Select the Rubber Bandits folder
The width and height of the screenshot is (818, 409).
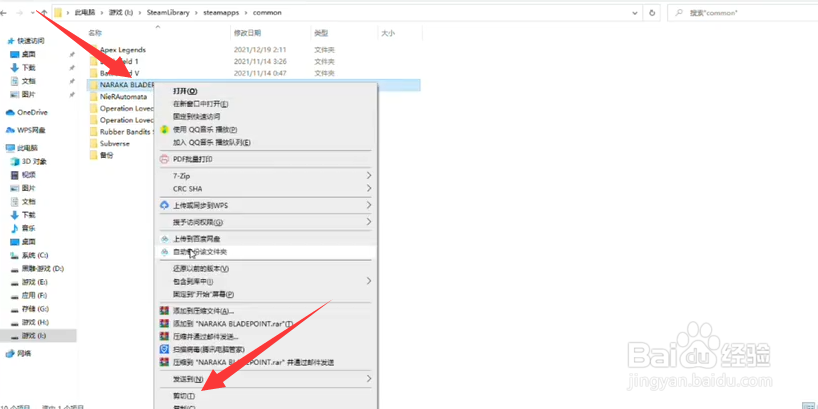click(126, 132)
